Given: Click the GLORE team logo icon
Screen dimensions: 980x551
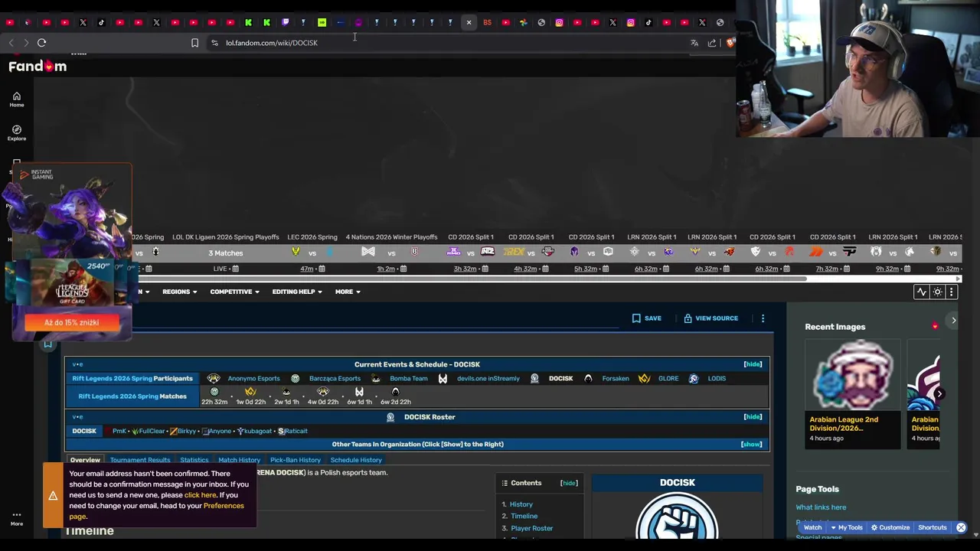Looking at the screenshot, I should coord(644,378).
